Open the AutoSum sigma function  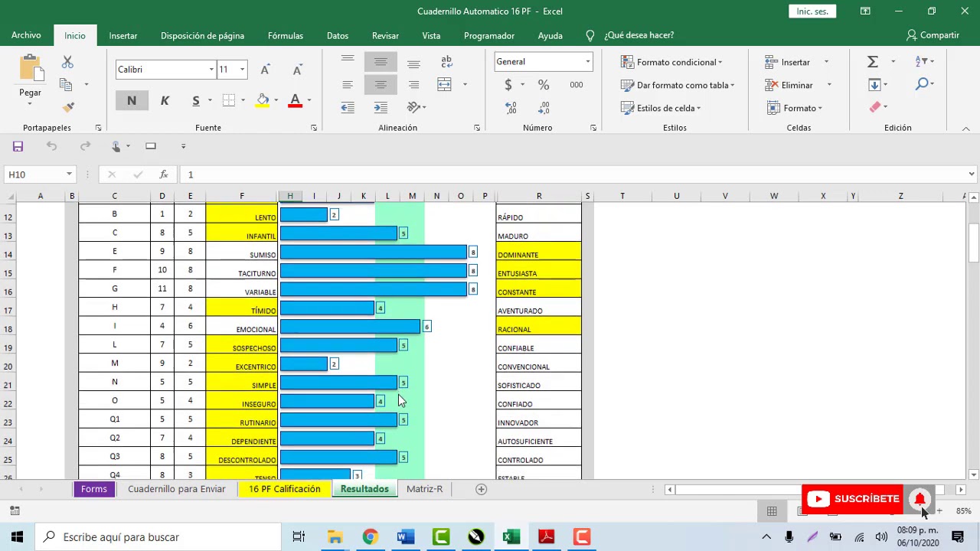873,61
